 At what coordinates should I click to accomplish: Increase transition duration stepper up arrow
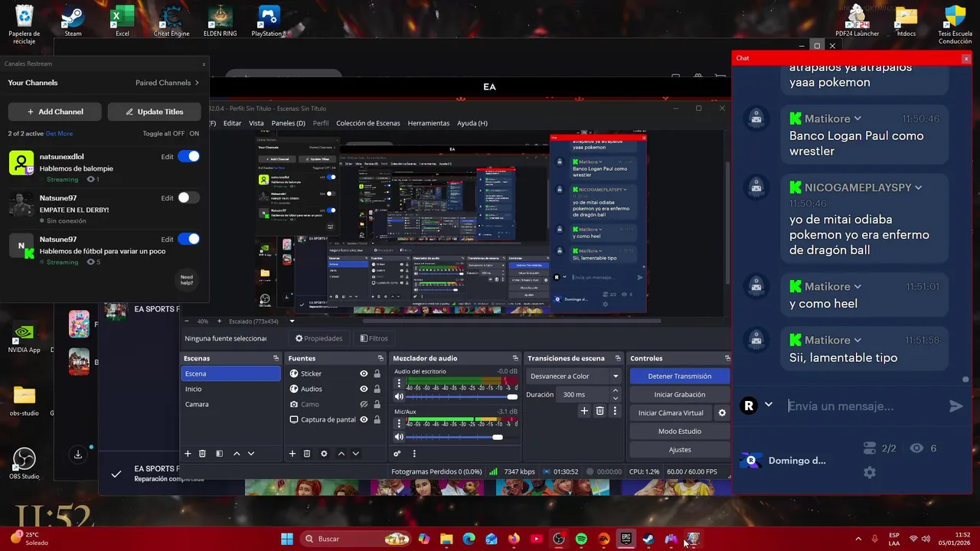pos(615,390)
